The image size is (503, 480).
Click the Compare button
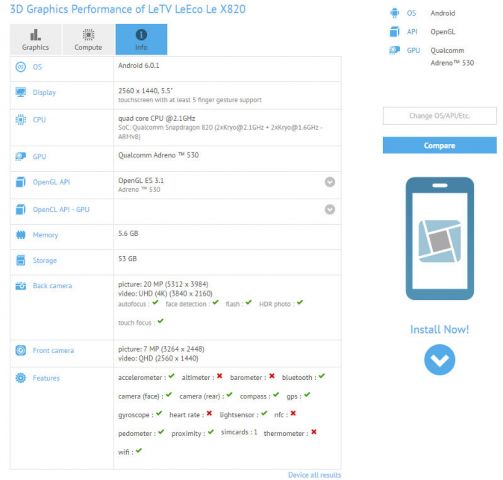tap(440, 145)
